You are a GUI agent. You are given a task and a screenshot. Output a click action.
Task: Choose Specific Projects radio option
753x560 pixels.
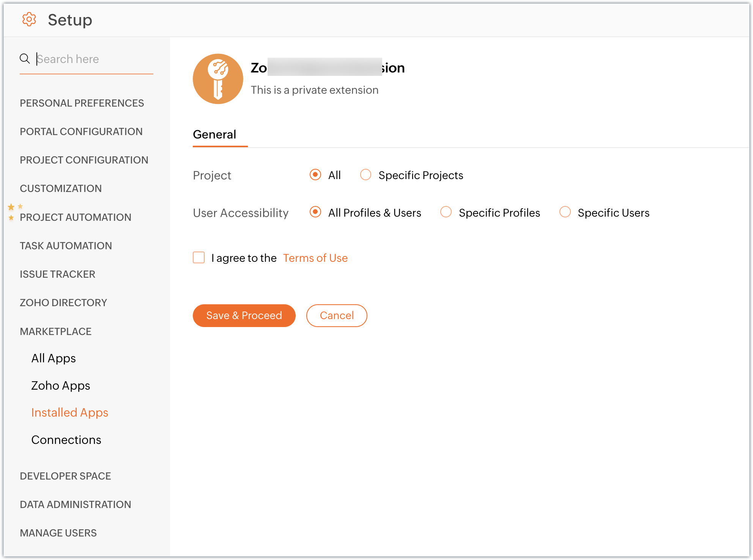pyautogui.click(x=365, y=175)
